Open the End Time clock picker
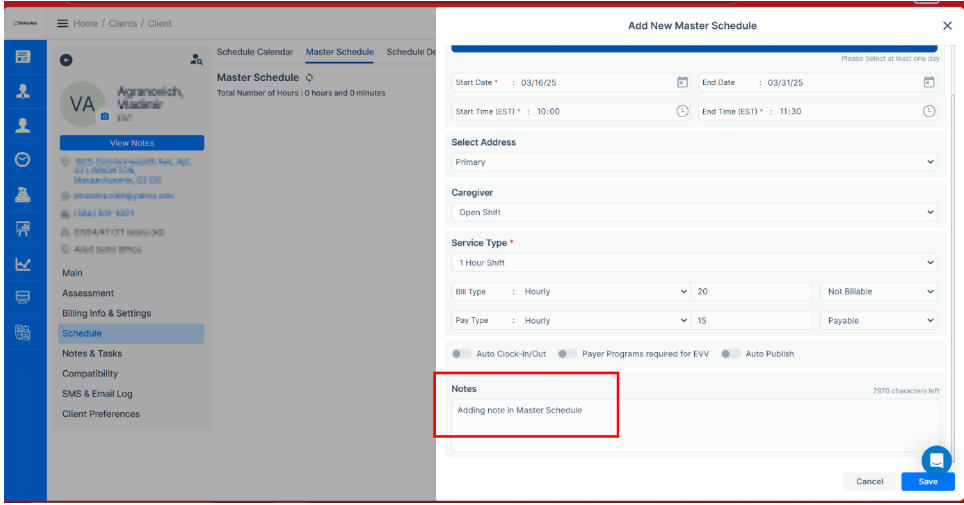Image resolution: width=964 pixels, height=505 pixels. [x=928, y=111]
